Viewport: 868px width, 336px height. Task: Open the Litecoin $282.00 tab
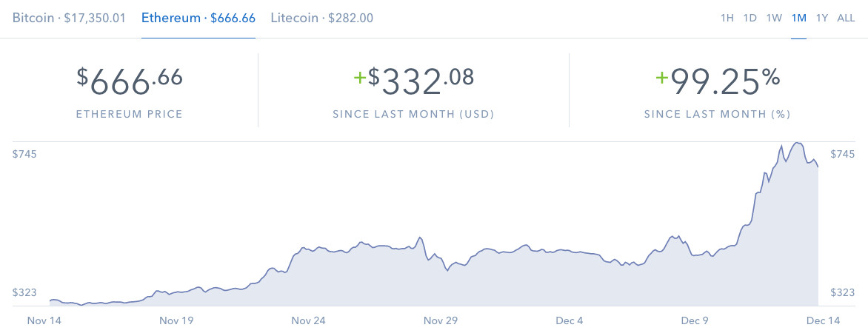click(321, 18)
